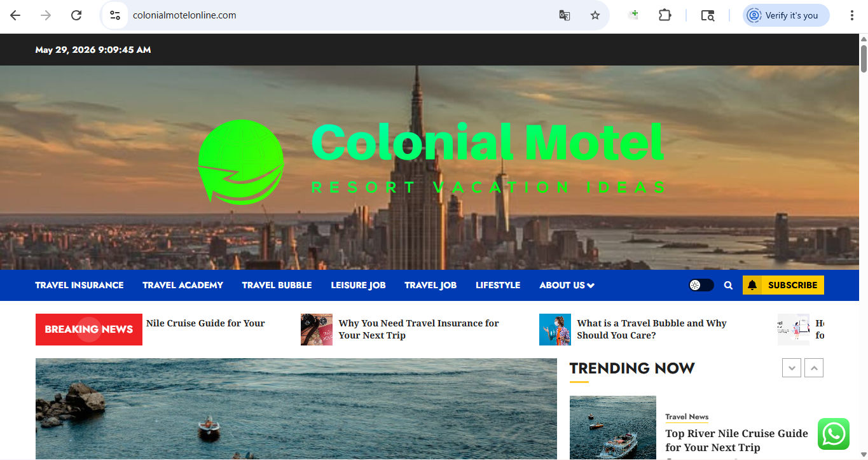This screenshot has width=868, height=460.
Task: Open the site search magnifier icon
Action: tap(728, 286)
